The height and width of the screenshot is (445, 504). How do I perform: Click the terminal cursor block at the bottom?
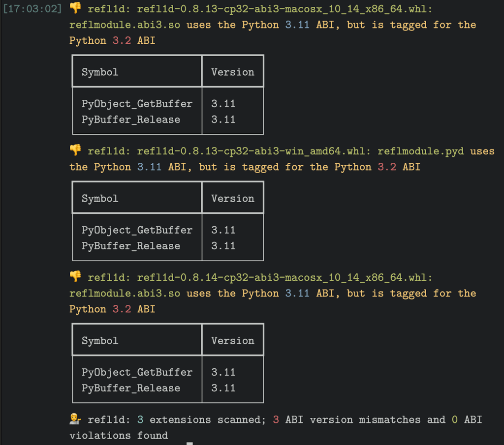(x=189, y=444)
